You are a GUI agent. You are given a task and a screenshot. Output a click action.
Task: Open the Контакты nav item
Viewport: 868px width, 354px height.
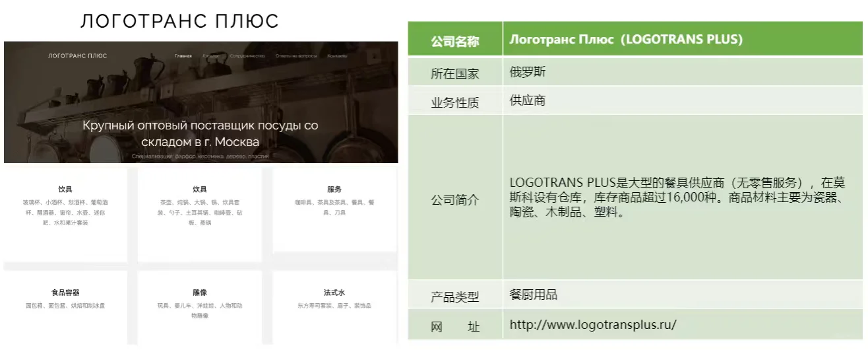(x=337, y=56)
